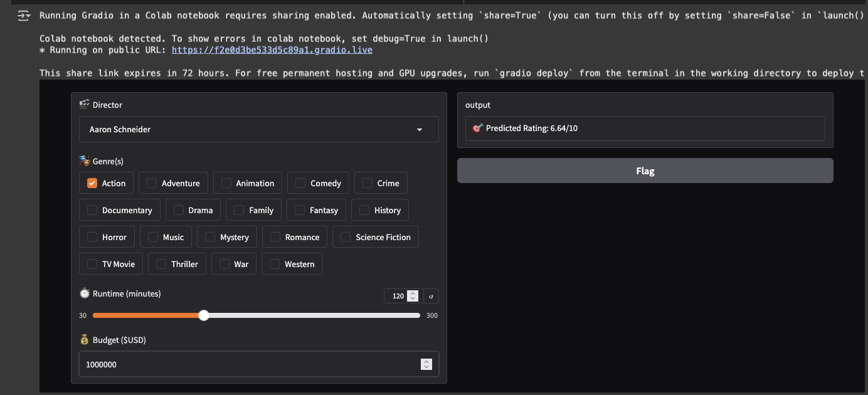Check the Adventure genre checkbox
Image resolution: width=868 pixels, height=395 pixels.
tap(152, 183)
